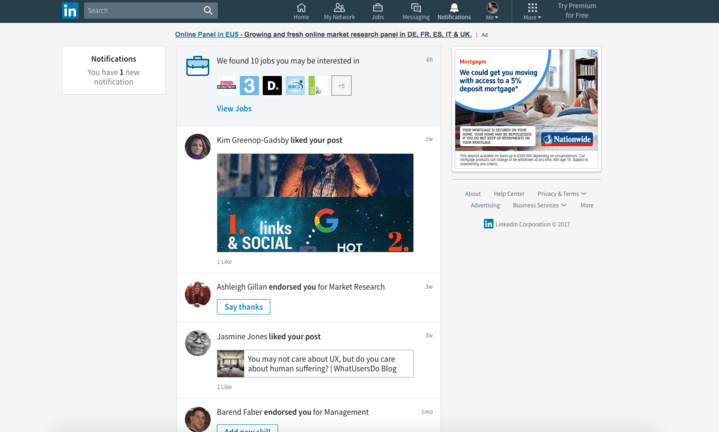Expand Business Services footer menu
The image size is (719, 432).
539,205
